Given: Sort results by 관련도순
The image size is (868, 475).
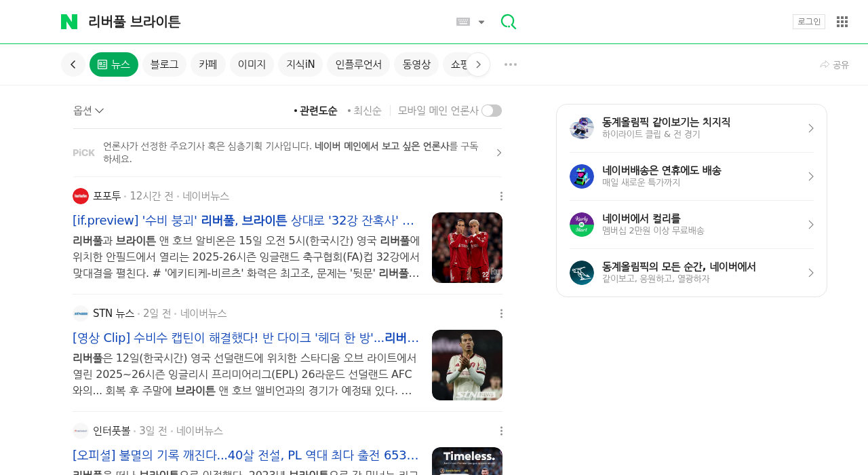Looking at the screenshot, I should 315,111.
